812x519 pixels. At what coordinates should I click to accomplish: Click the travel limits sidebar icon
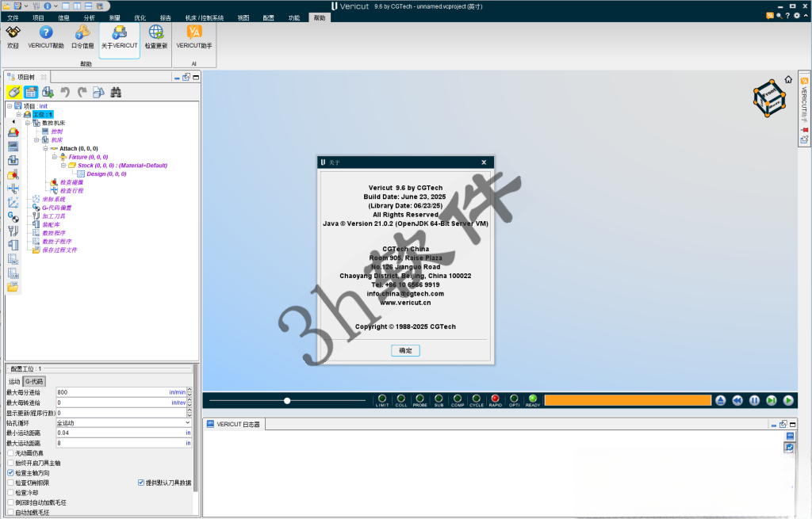coord(13,189)
